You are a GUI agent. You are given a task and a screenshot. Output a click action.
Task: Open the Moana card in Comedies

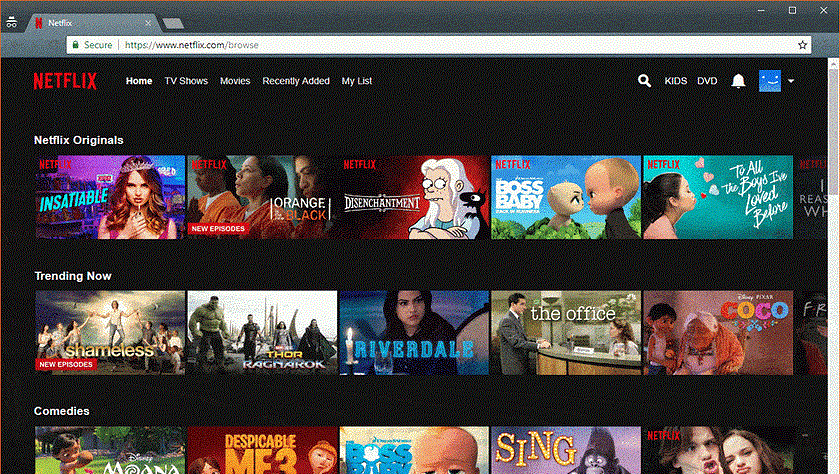(x=110, y=450)
